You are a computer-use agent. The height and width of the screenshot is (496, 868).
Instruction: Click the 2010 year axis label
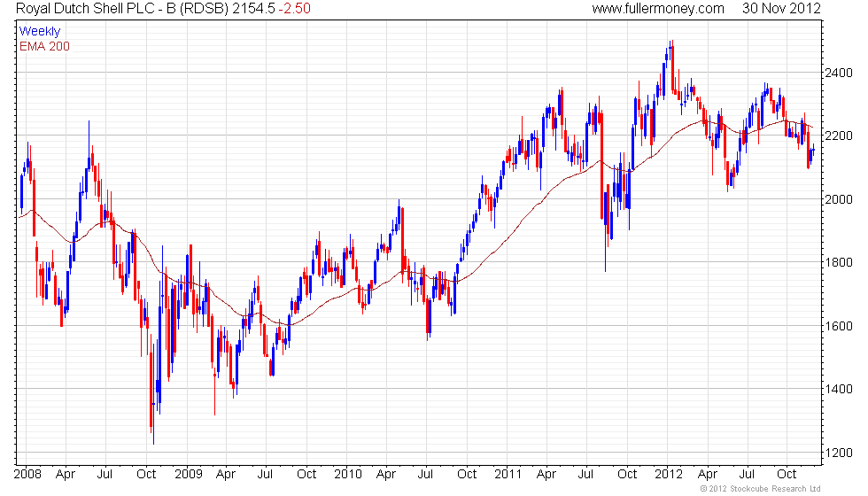click(x=347, y=474)
